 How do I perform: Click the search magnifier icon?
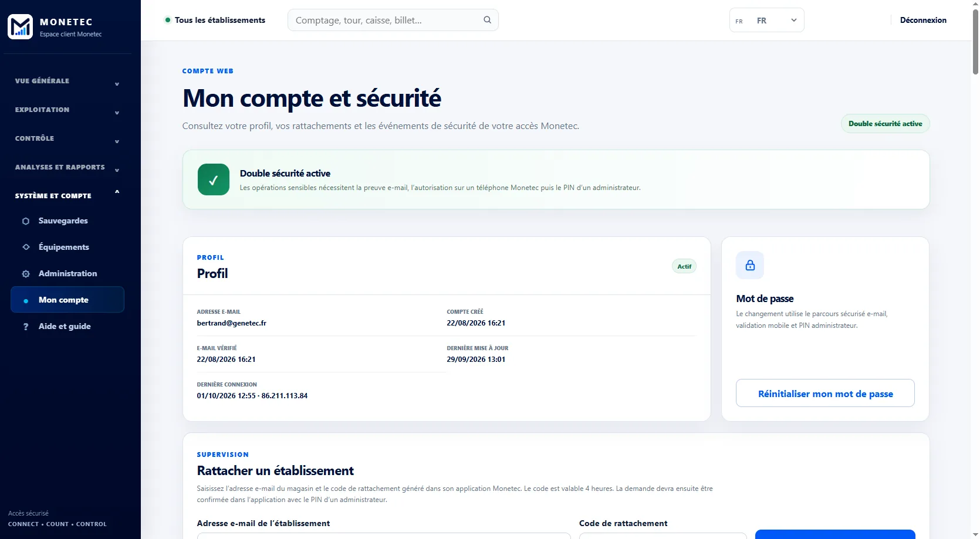(x=487, y=20)
